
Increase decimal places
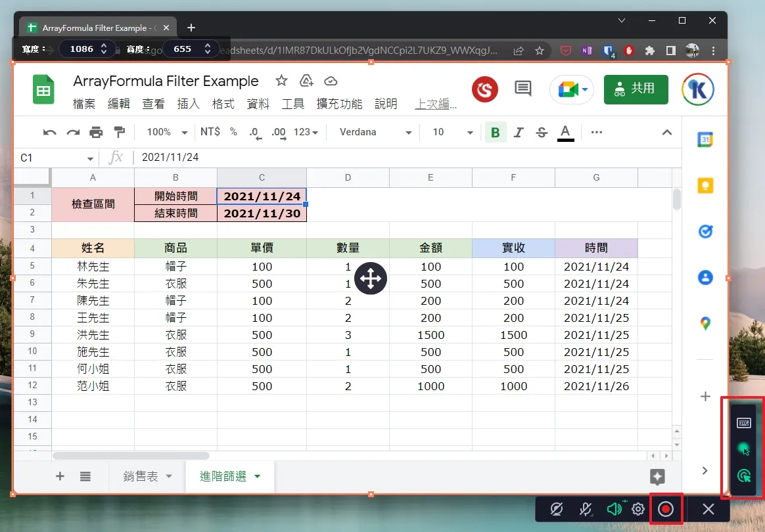pos(279,133)
